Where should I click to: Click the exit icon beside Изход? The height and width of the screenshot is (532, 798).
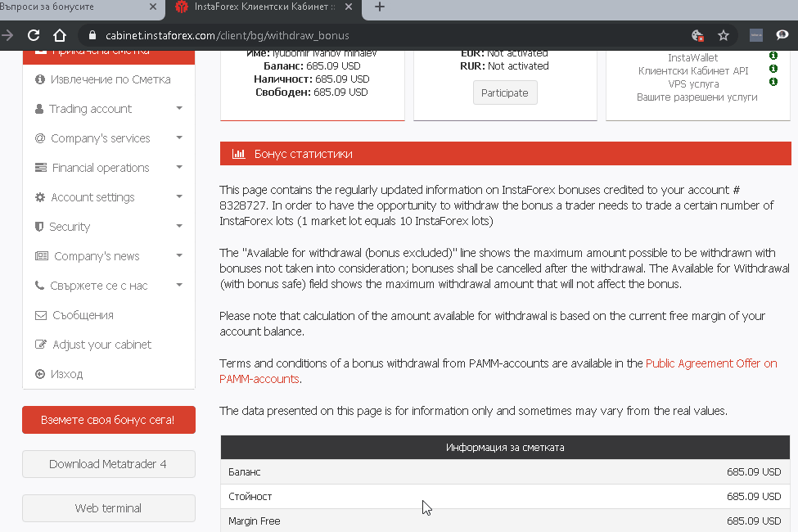click(40, 374)
